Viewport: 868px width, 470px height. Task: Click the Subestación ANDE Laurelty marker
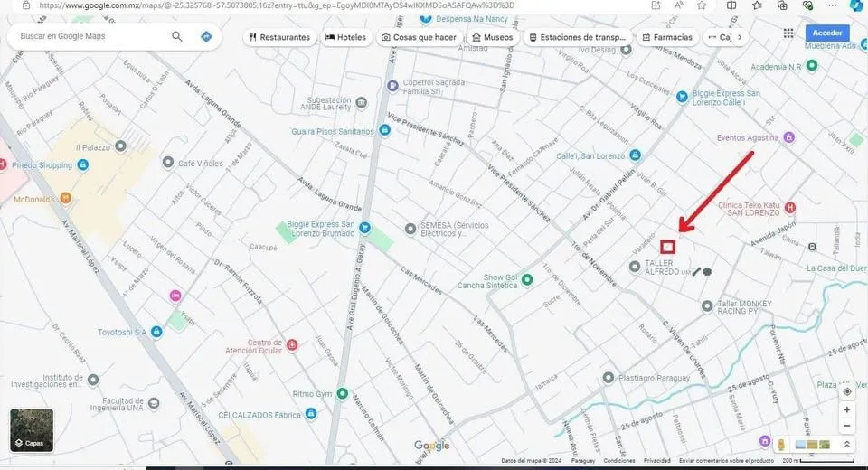click(x=362, y=102)
